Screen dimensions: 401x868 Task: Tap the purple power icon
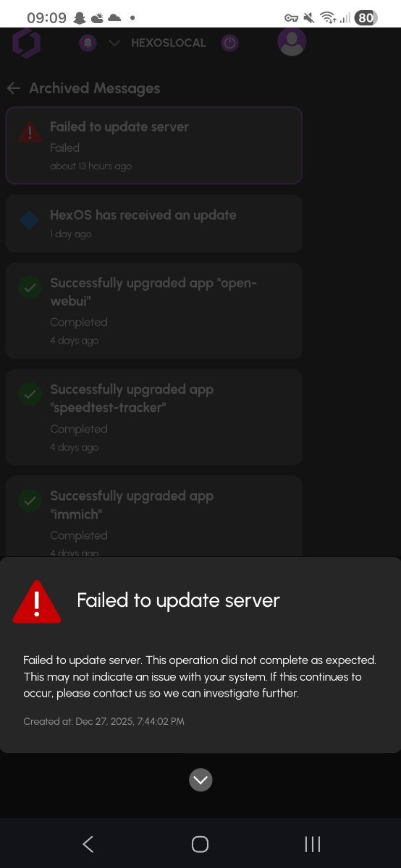click(x=229, y=43)
